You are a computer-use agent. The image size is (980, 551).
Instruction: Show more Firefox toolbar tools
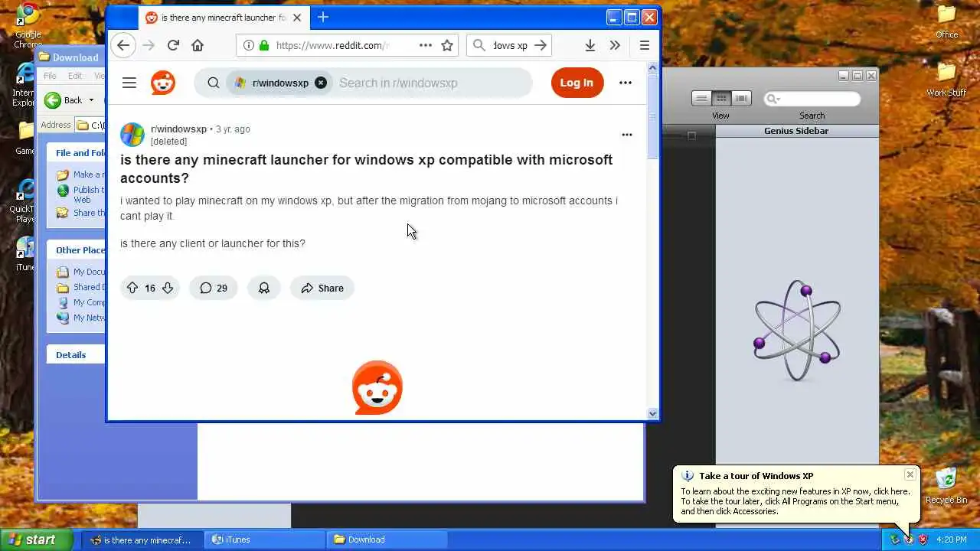[614, 45]
